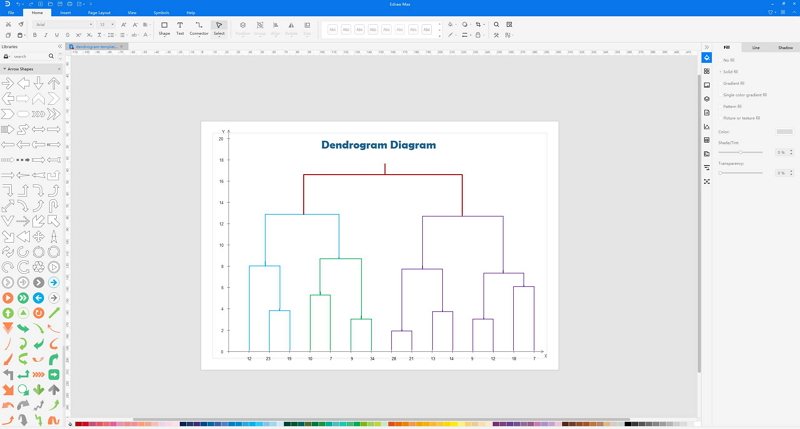Image resolution: width=800 pixels, height=429 pixels.
Task: Apply Subscript formatting
Action: (x=89, y=35)
